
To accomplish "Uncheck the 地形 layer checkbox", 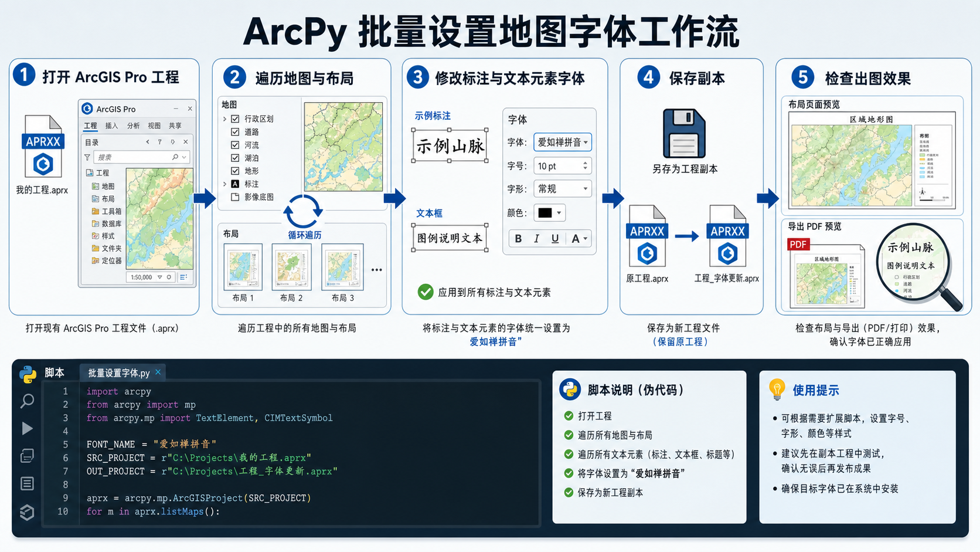I will [x=235, y=171].
